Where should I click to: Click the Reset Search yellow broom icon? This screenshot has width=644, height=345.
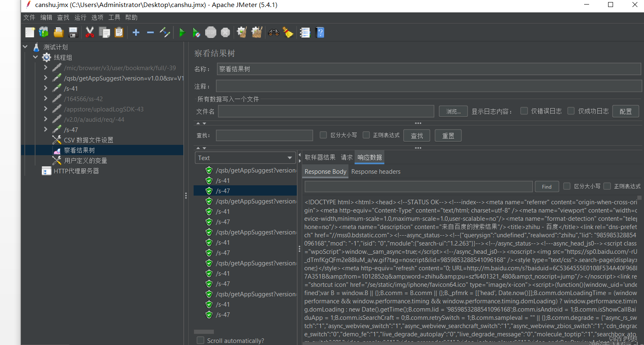288,32
